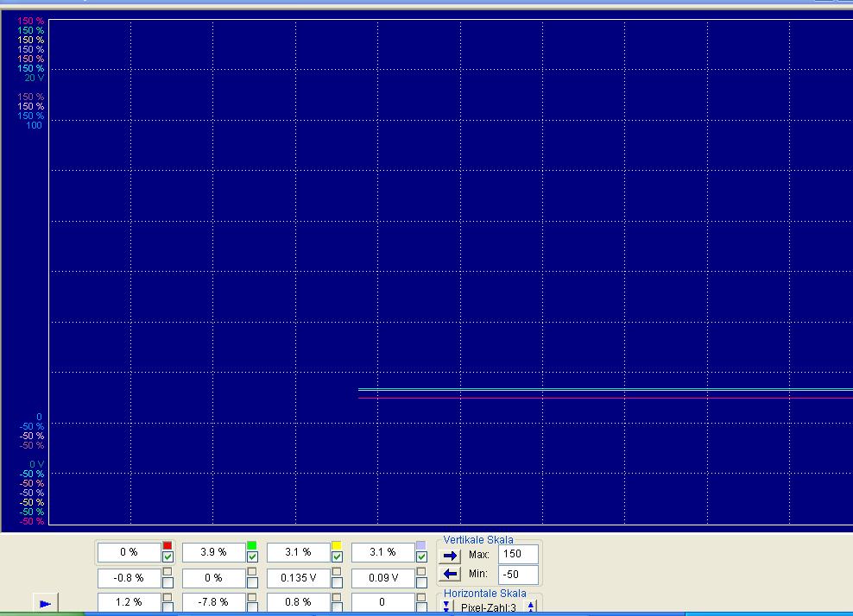853x616 pixels.
Task: Click the 1.2 % value box
Action: point(129,602)
